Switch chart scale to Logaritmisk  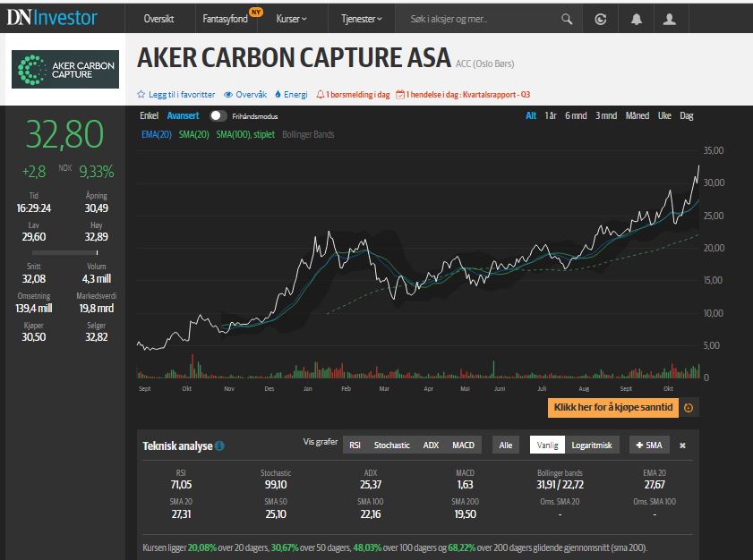click(x=592, y=445)
